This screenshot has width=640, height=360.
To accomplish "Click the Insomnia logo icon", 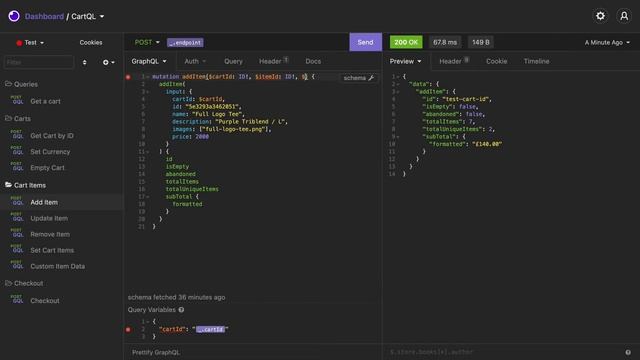I will point(14,16).
